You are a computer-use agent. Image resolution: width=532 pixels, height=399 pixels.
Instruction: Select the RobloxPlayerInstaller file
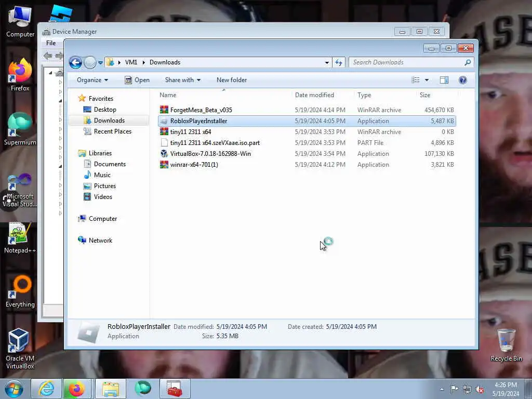pyautogui.click(x=307, y=121)
